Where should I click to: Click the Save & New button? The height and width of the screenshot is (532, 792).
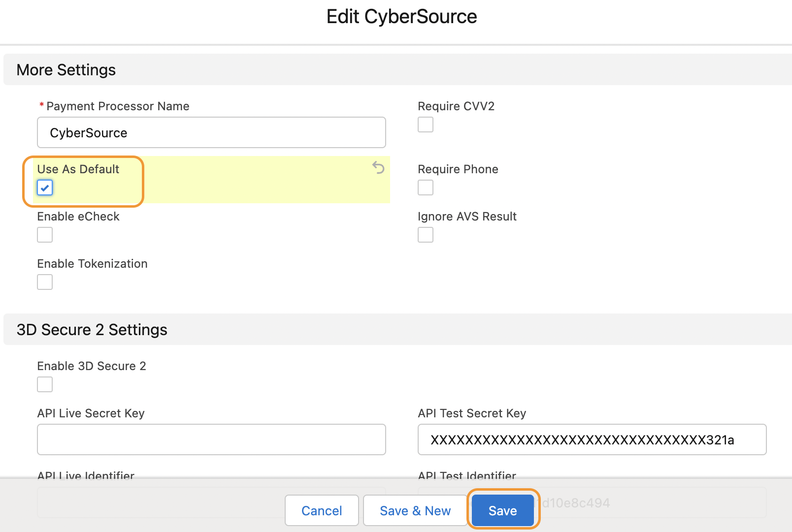point(415,511)
